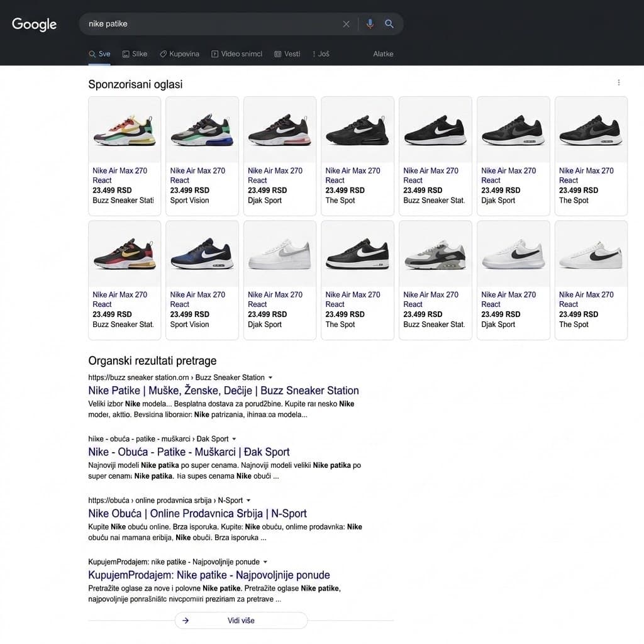The image size is (644, 644).
Task: Click the white low sneaker image, second row last card The Spot
Action: click(x=591, y=254)
